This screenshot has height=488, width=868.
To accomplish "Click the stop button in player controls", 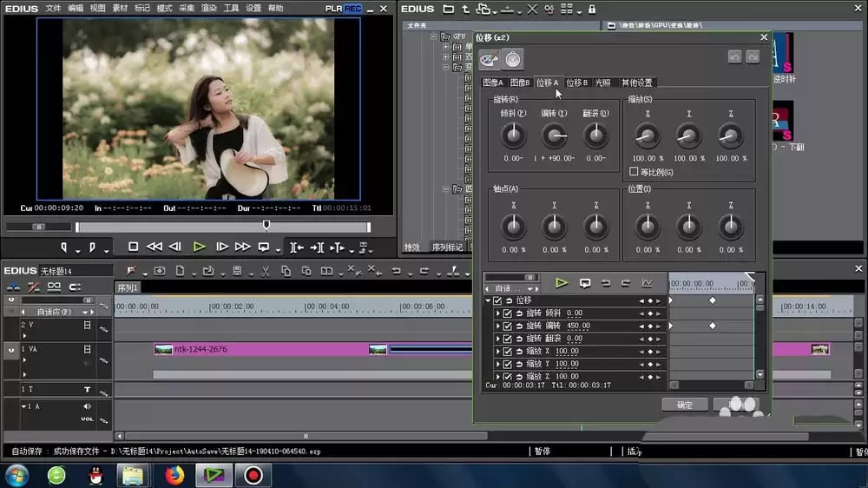I will click(x=133, y=247).
